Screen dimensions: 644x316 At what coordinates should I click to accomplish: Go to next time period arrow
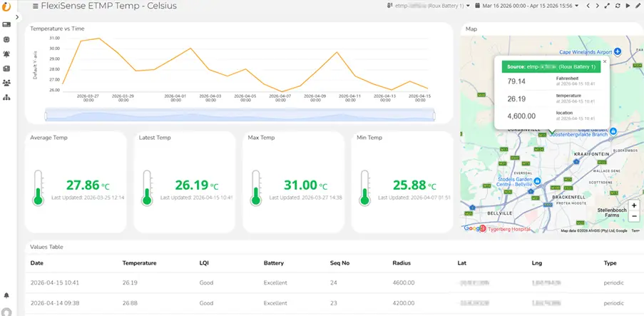point(598,6)
